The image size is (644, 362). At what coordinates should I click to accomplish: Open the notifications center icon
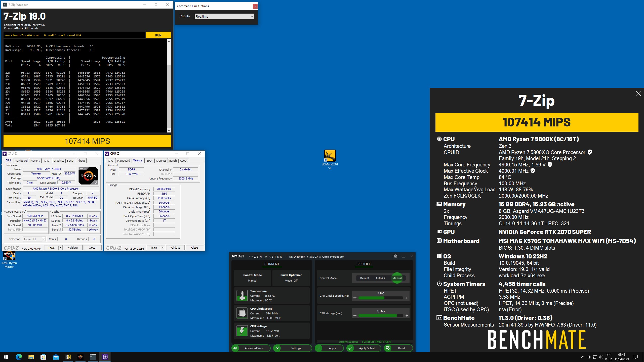(636, 357)
